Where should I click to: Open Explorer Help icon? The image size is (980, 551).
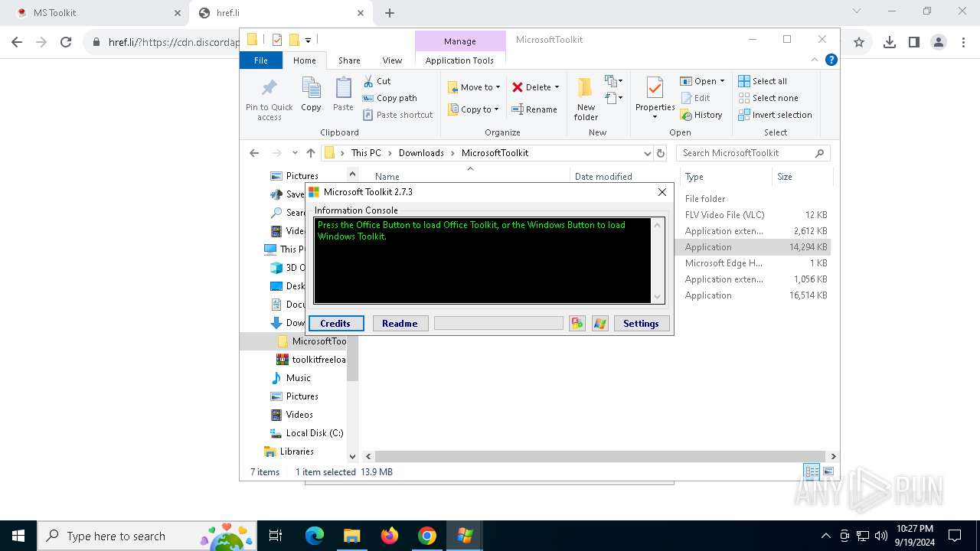click(x=831, y=60)
